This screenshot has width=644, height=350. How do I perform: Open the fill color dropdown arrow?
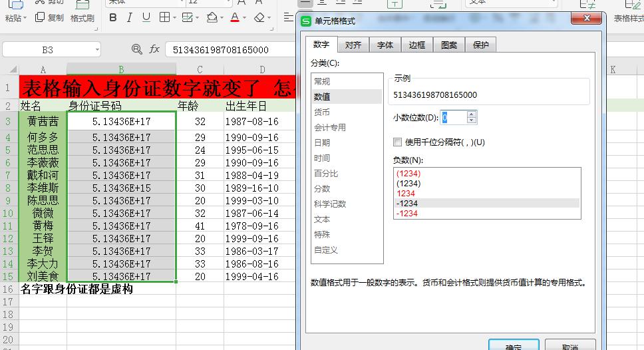222,18
